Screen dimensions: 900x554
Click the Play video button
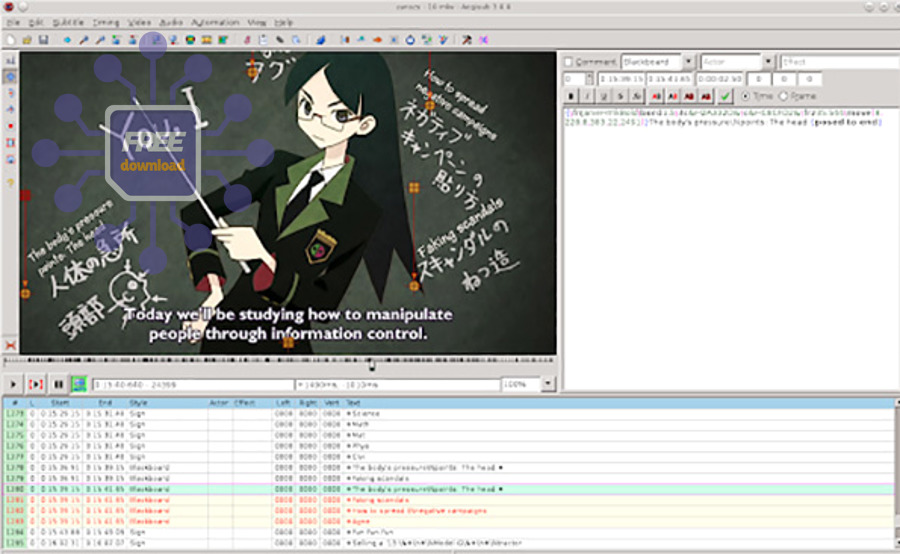tap(13, 384)
